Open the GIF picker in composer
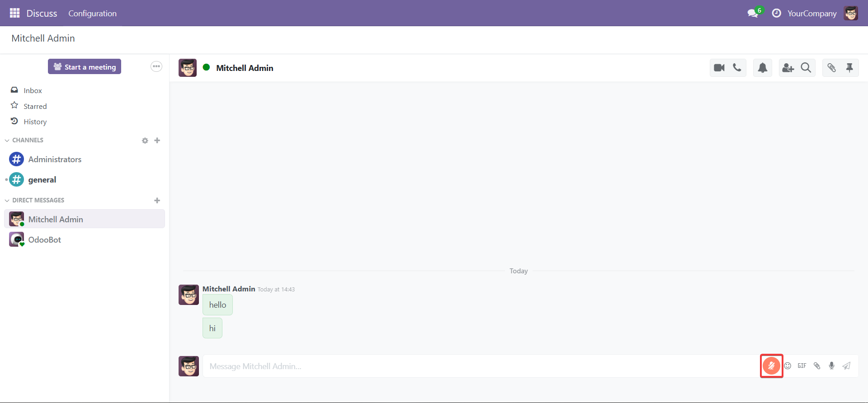Viewport: 868px width, 403px height. coord(802,366)
